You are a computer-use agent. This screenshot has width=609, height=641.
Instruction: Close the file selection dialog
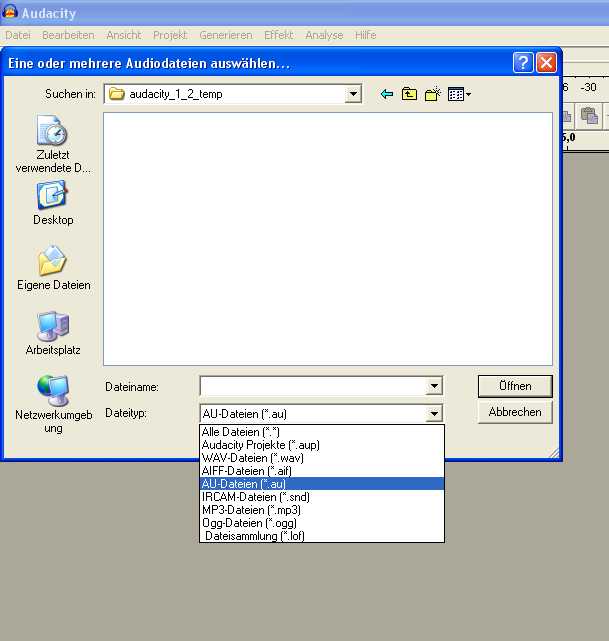pos(546,63)
